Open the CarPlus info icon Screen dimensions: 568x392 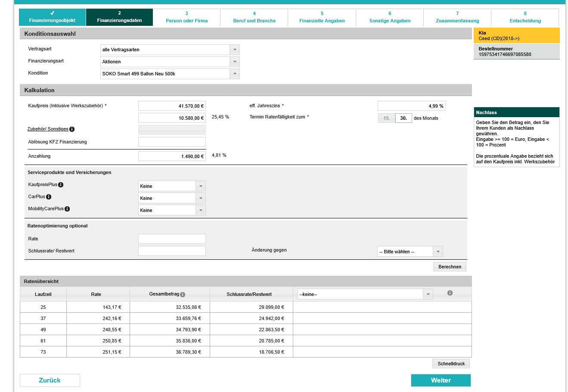pos(49,197)
